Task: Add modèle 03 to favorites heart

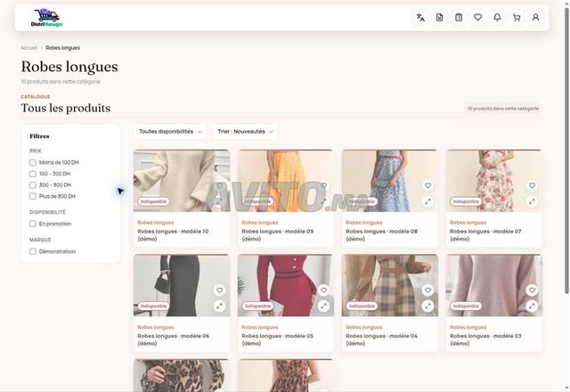Action: (532, 290)
